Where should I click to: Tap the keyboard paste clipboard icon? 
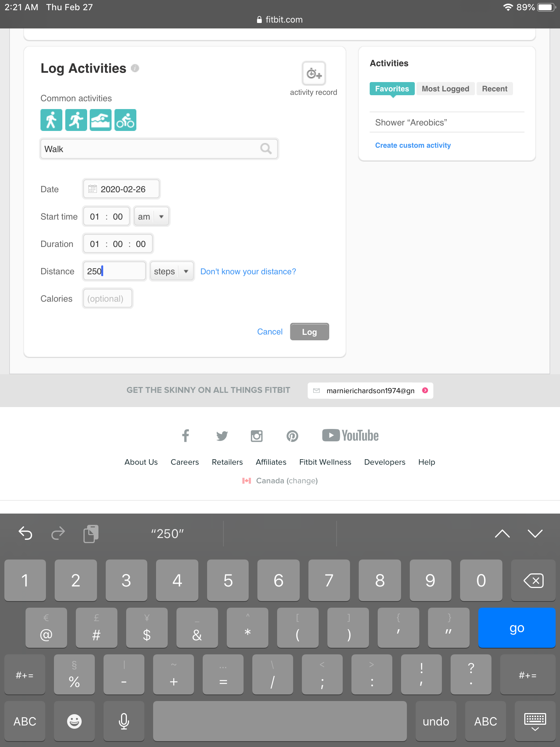pos(91,534)
